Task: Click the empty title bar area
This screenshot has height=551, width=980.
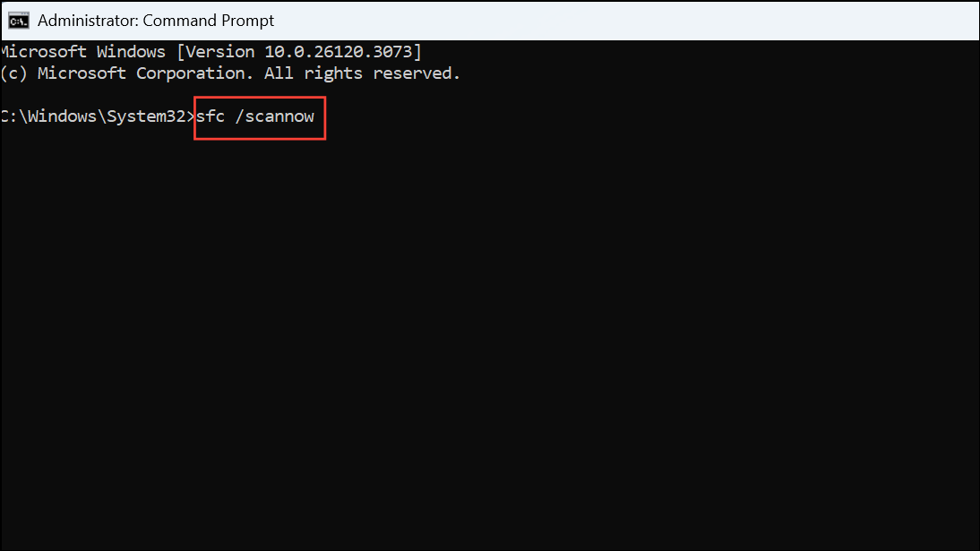Action: [x=625, y=21]
